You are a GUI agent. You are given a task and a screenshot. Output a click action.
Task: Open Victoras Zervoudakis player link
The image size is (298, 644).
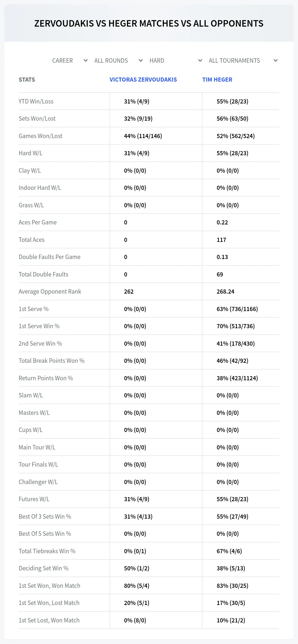(143, 80)
